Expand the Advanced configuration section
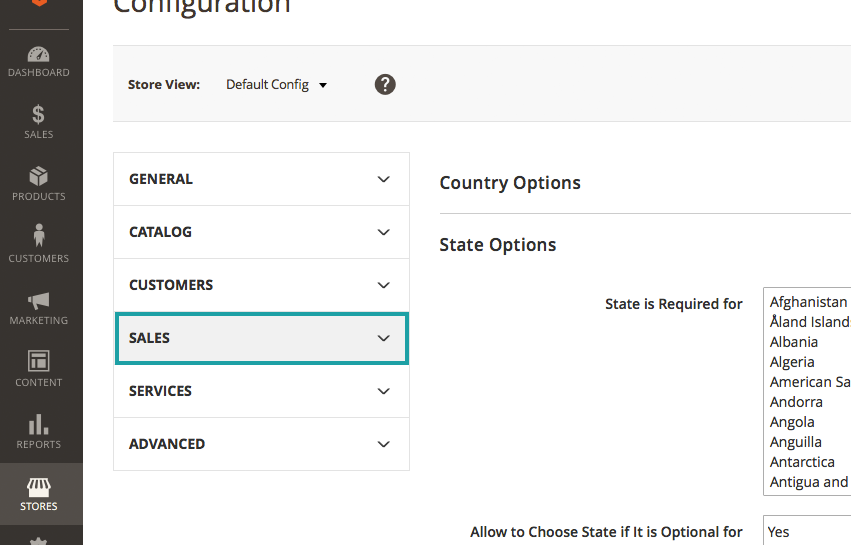Screen dimensions: 851x545 (261, 444)
